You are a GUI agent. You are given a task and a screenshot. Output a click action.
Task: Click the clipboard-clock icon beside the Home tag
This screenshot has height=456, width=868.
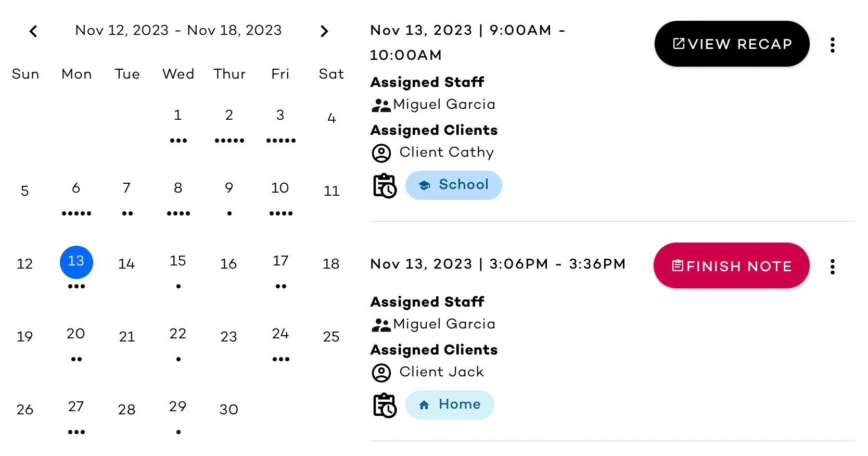pyautogui.click(x=385, y=405)
